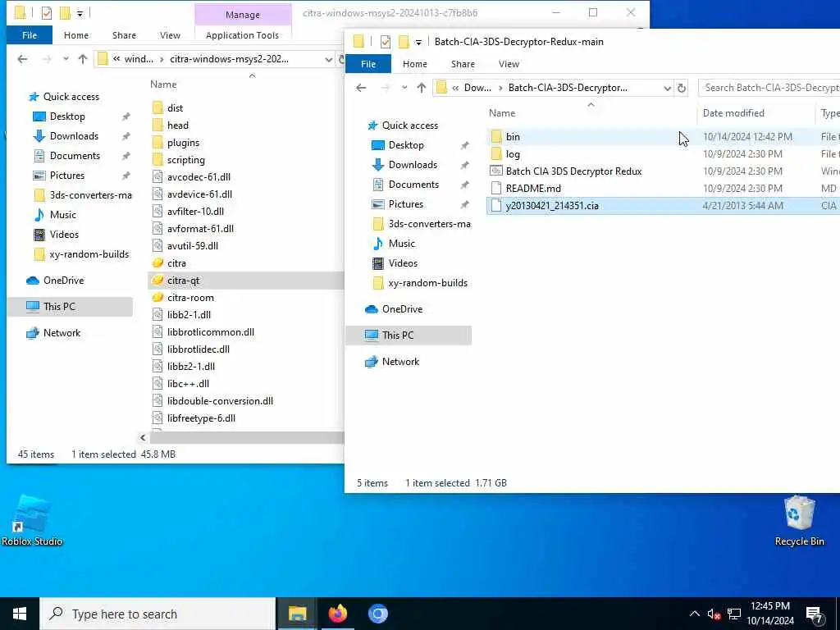Select OneDrive in Citra window sidebar

tap(63, 281)
